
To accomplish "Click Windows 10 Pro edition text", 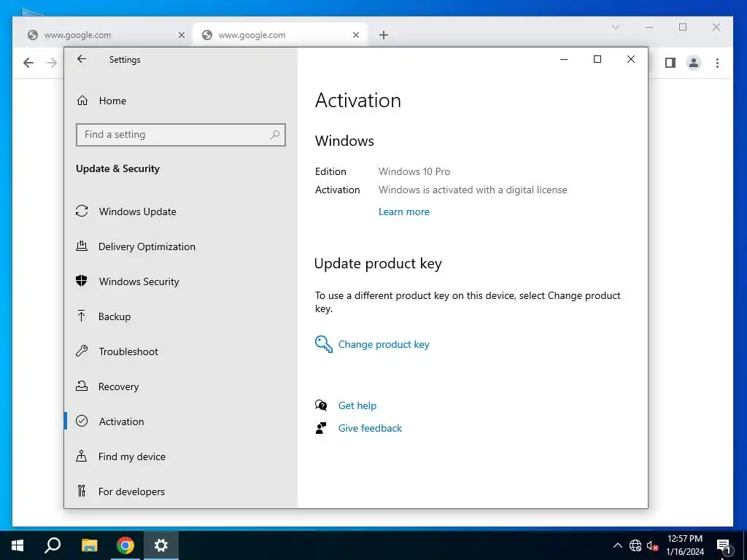I will click(x=414, y=171).
